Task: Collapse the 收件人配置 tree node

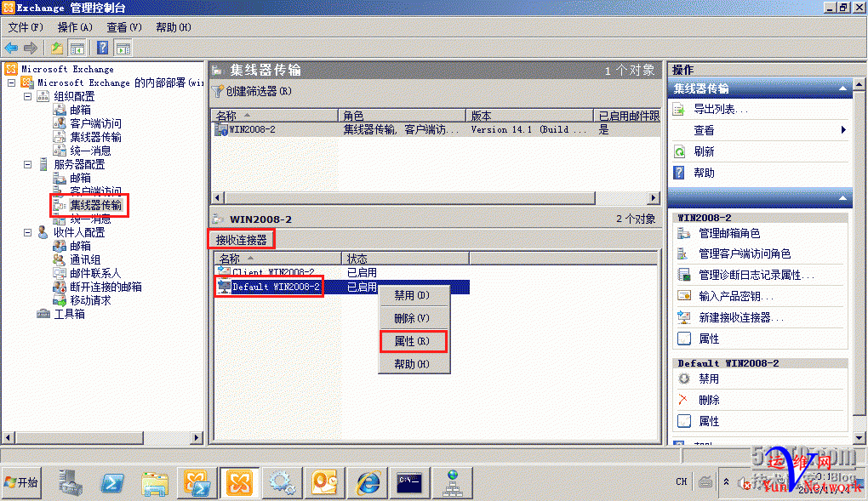Action: (x=28, y=232)
